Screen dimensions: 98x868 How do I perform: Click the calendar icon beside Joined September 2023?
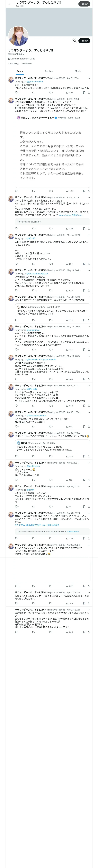click(9, 59)
